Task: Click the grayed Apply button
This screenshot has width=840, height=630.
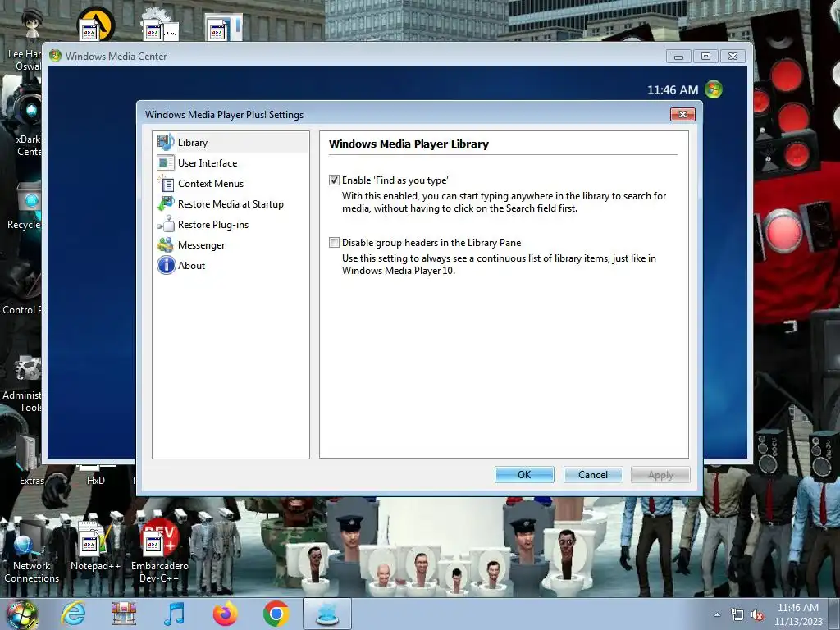Action: [660, 475]
